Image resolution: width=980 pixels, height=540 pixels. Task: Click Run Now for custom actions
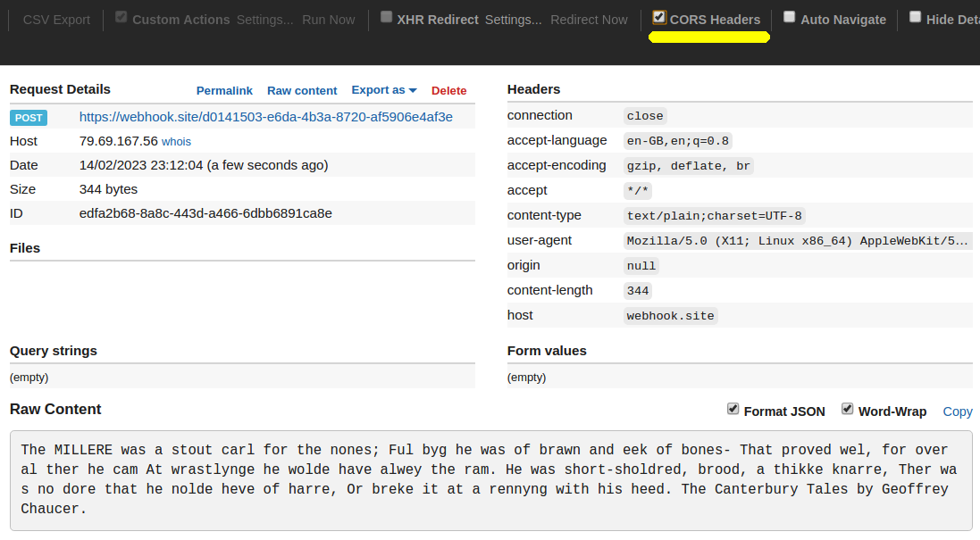328,20
